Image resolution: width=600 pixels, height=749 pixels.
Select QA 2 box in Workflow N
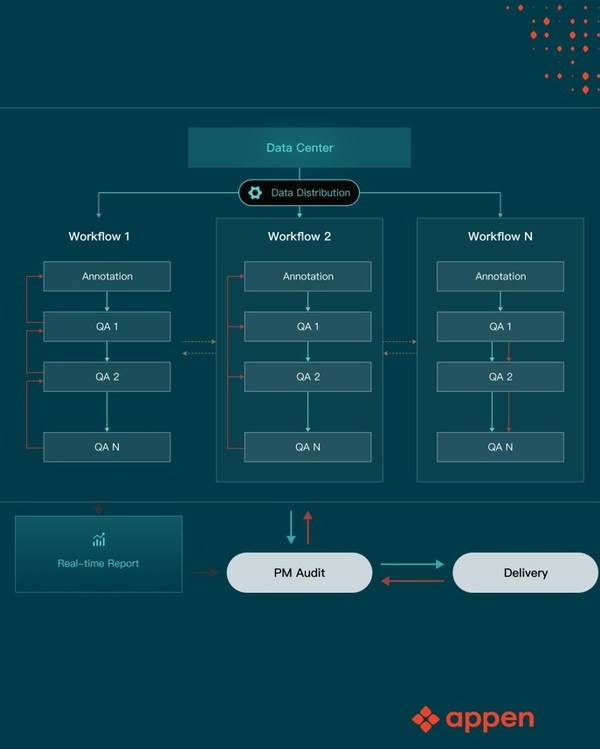(500, 376)
